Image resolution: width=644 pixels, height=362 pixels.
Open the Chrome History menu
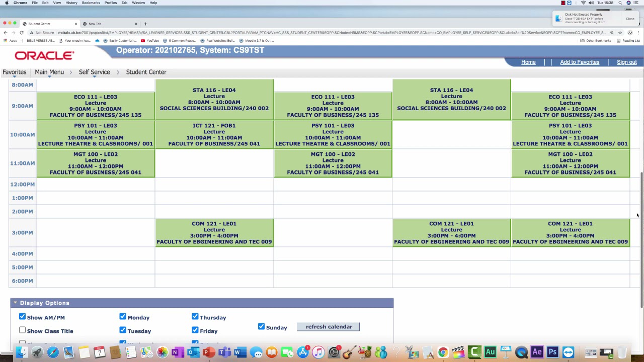point(71,3)
